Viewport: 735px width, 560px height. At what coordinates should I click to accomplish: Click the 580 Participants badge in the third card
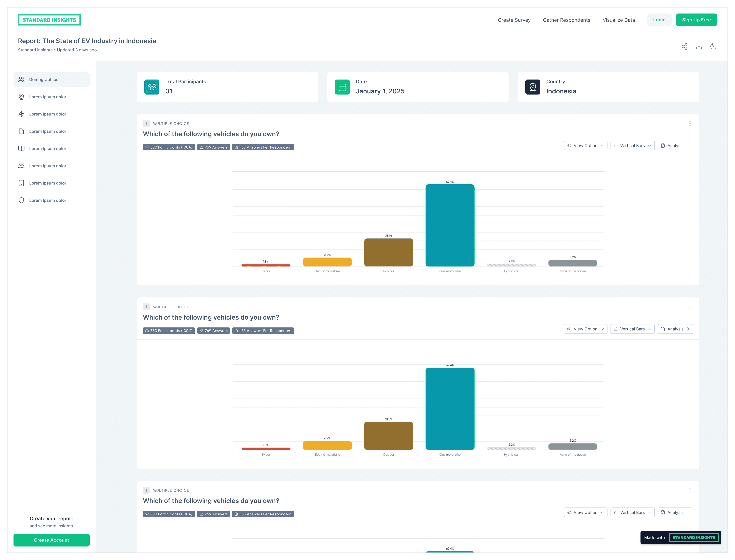coord(169,514)
